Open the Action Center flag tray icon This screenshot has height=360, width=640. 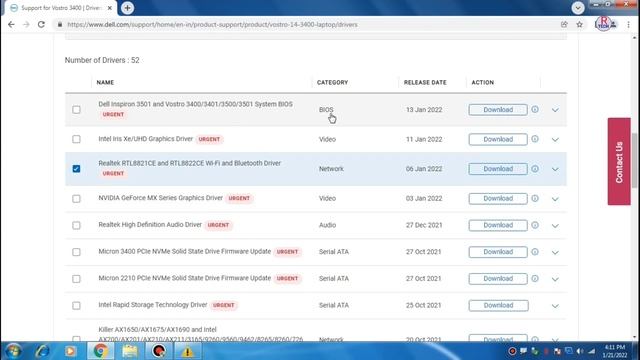(x=523, y=351)
